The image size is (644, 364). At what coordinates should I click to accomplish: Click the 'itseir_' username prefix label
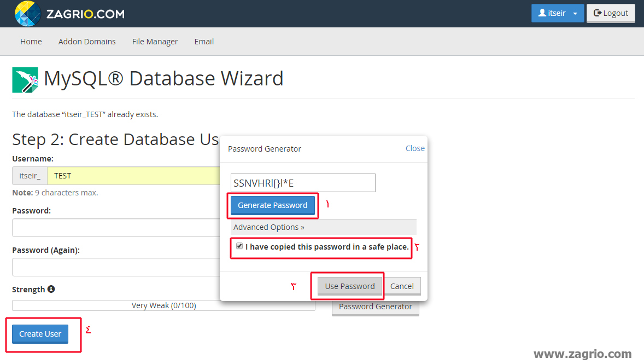point(30,176)
